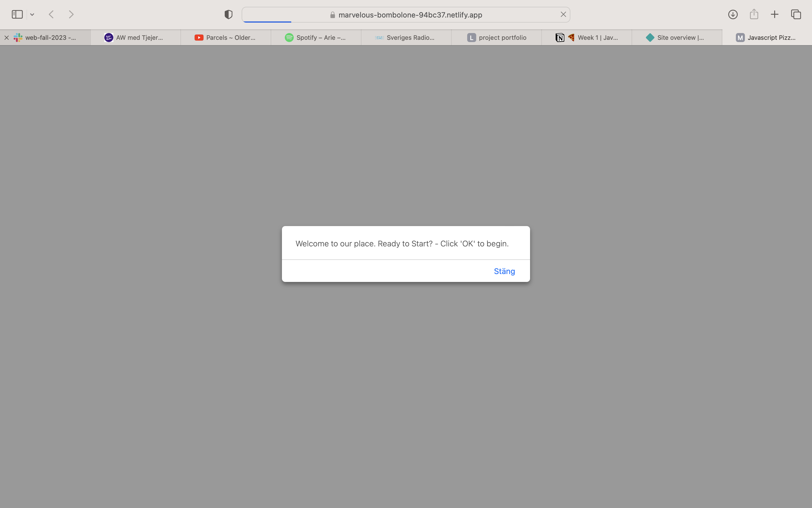812x508 pixels.
Task: Open the Share menu
Action: pyautogui.click(x=754, y=14)
